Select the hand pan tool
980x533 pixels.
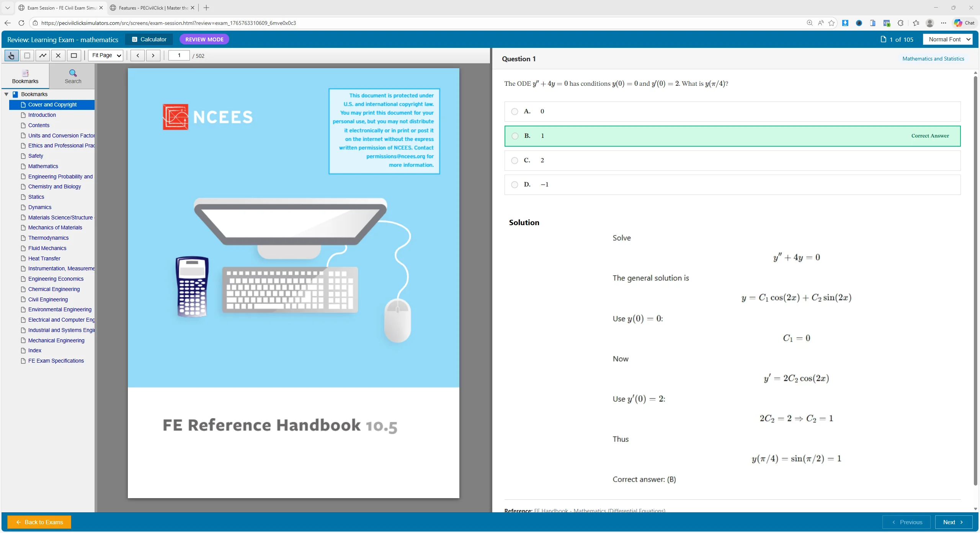11,56
